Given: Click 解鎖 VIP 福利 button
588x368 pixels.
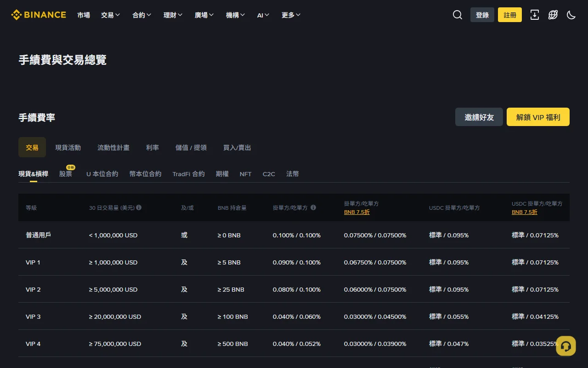Looking at the screenshot, I should (x=538, y=117).
